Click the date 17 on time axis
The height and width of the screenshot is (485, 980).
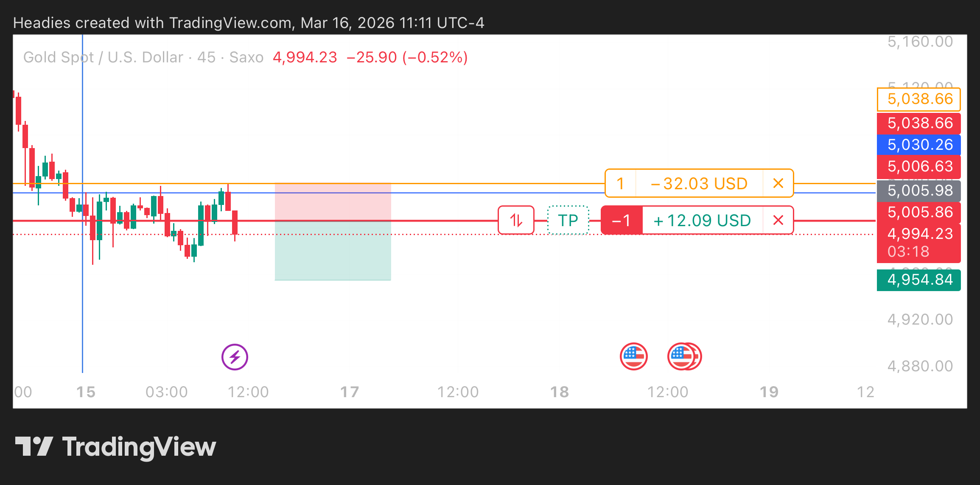[x=350, y=392]
